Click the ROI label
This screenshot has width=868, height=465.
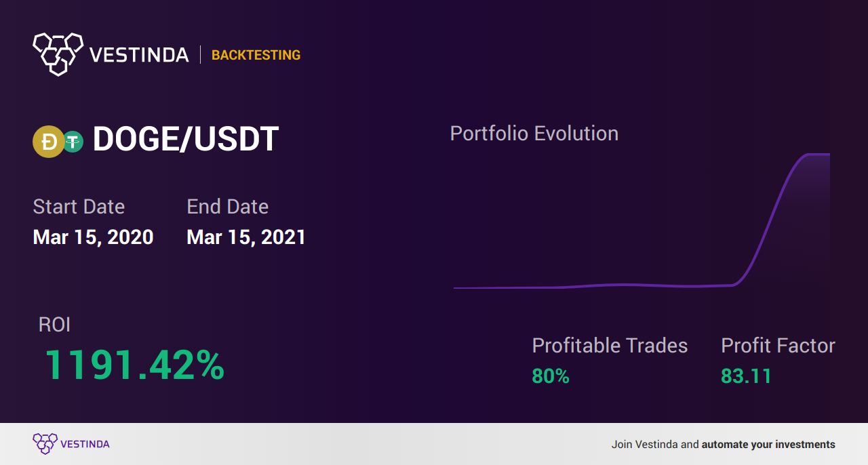click(x=54, y=325)
